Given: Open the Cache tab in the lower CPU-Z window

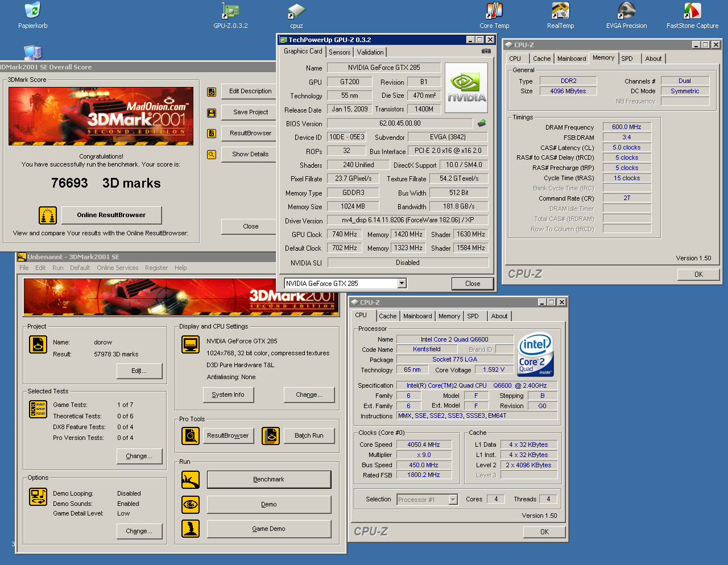Looking at the screenshot, I should pos(388,316).
